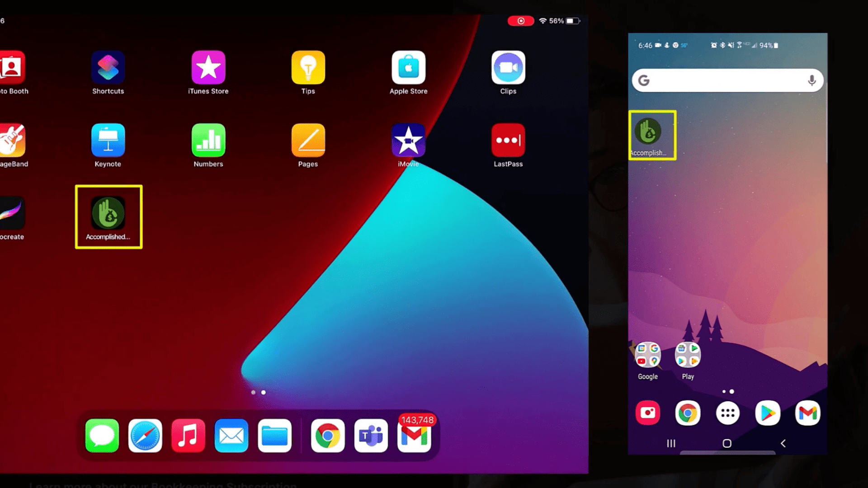
Task: Switch to first home screen dot indicator
Action: 253,392
